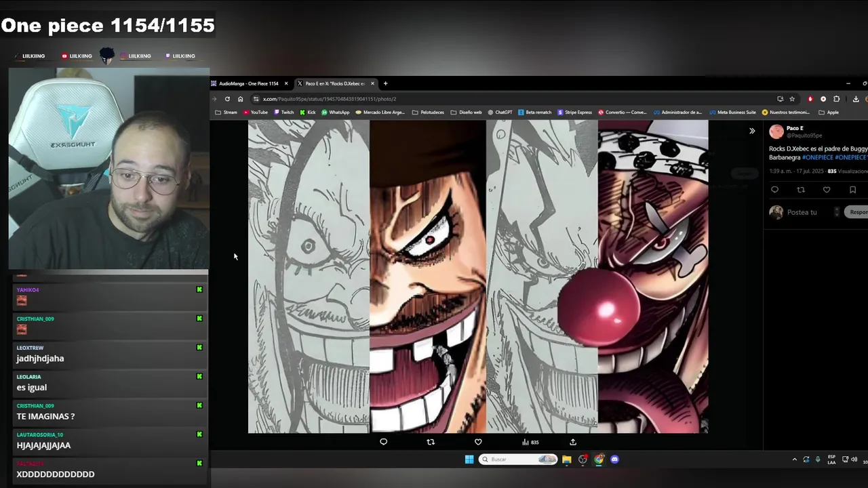868x488 pixels.
Task: Open OBS Studio from the taskbar
Action: (x=583, y=460)
